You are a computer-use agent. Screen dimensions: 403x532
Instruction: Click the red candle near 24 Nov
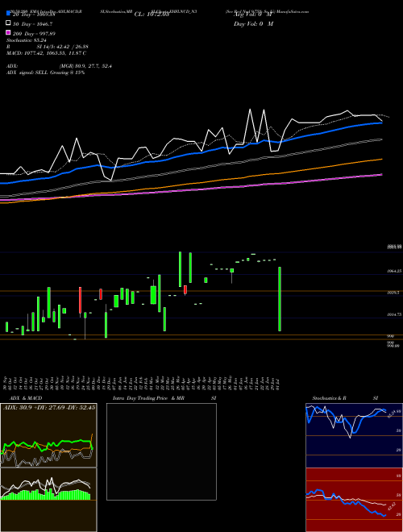81,301
